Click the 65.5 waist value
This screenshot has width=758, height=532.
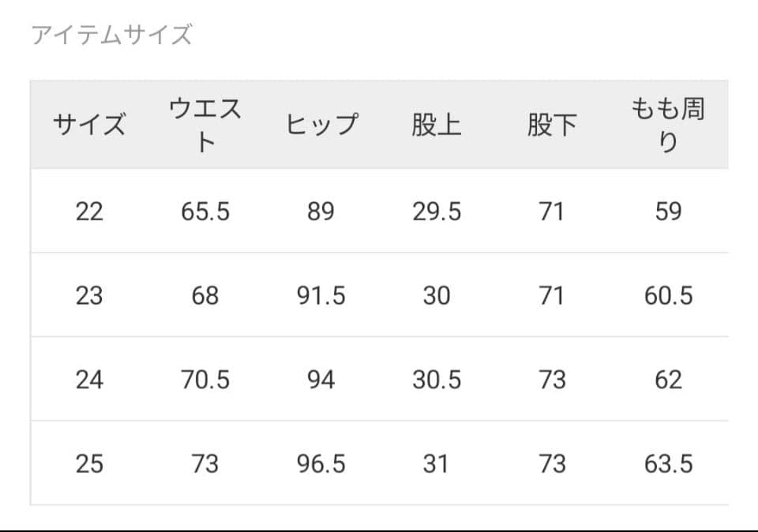[205, 212]
